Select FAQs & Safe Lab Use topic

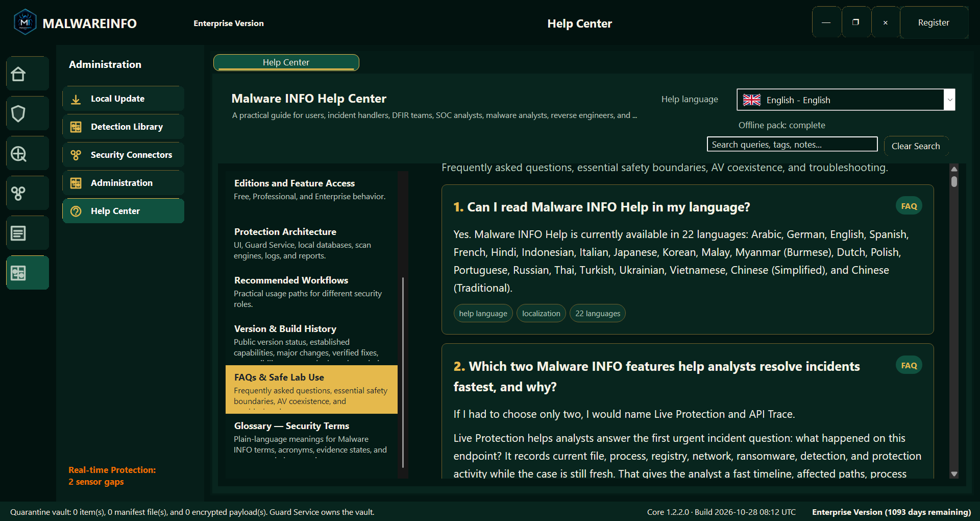[311, 389]
